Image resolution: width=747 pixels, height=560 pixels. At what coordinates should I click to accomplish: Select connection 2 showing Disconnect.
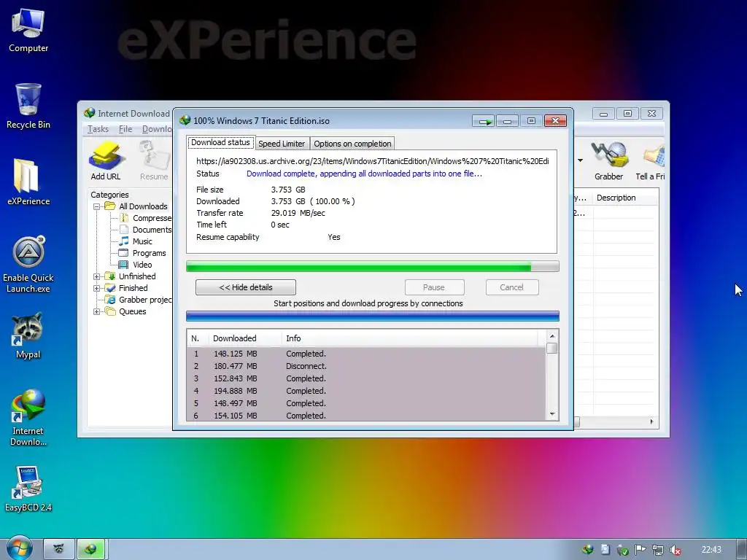tap(367, 366)
